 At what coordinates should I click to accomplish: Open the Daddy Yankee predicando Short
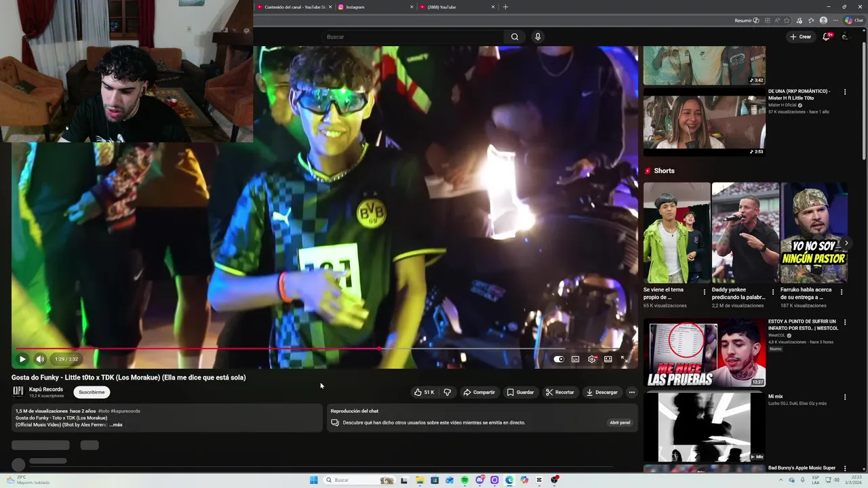745,232
